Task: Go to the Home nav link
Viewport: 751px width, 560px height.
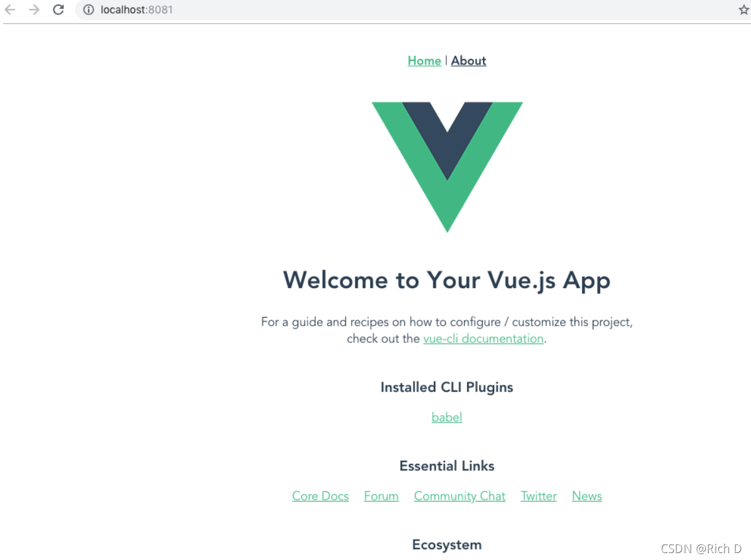Action: coord(424,61)
